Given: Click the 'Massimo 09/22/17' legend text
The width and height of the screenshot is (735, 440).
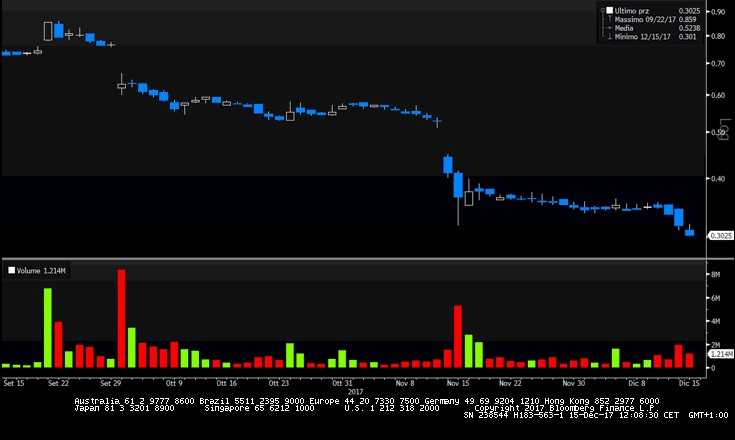Looking at the screenshot, I should [x=645, y=19].
